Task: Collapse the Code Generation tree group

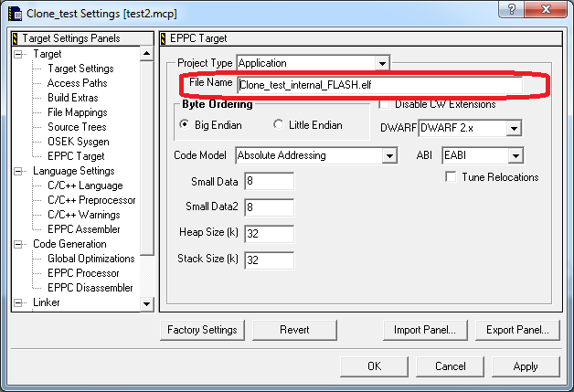Action: (18, 244)
